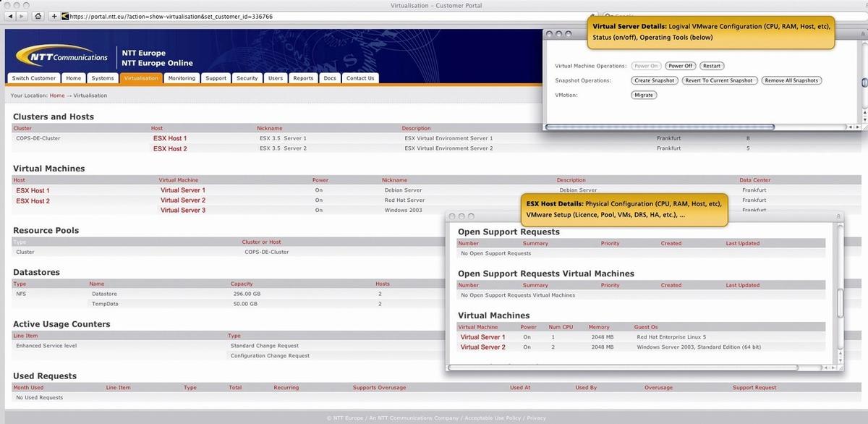The image size is (868, 424).
Task: Click the 'Debian Server' nickname cell
Action: click(404, 190)
